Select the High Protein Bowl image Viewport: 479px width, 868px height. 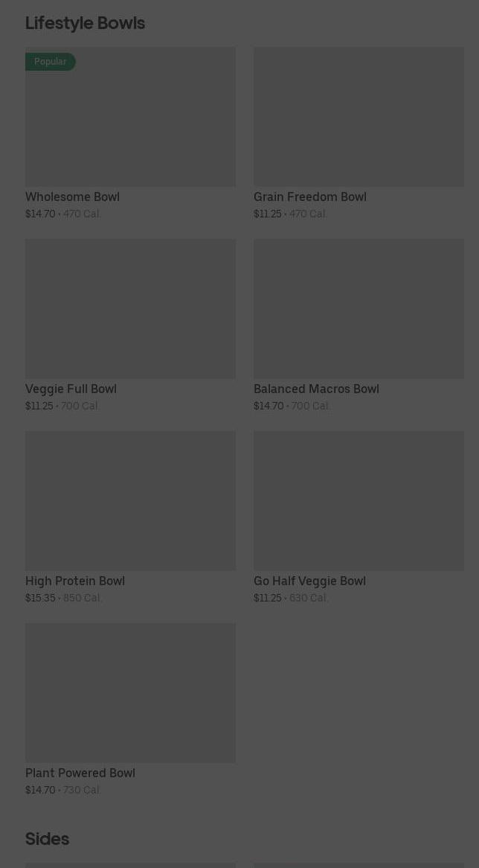(131, 501)
